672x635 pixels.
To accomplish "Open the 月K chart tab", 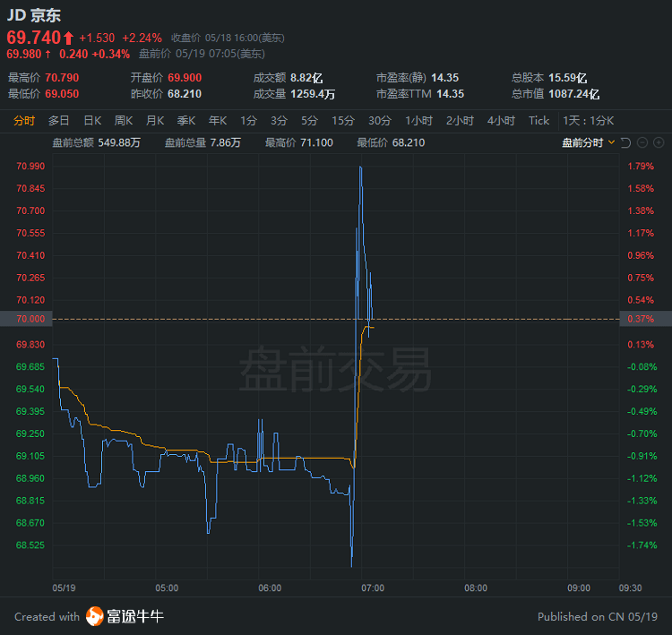I will pos(155,121).
